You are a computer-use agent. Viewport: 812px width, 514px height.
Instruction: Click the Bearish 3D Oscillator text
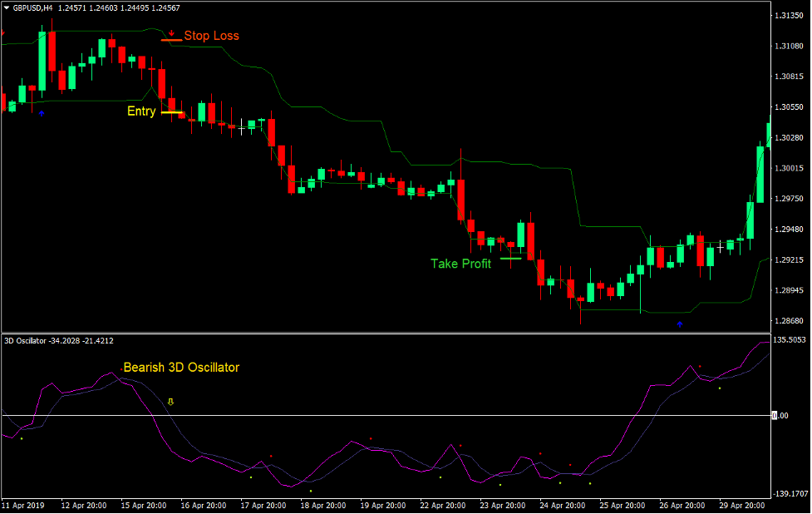[x=181, y=367]
